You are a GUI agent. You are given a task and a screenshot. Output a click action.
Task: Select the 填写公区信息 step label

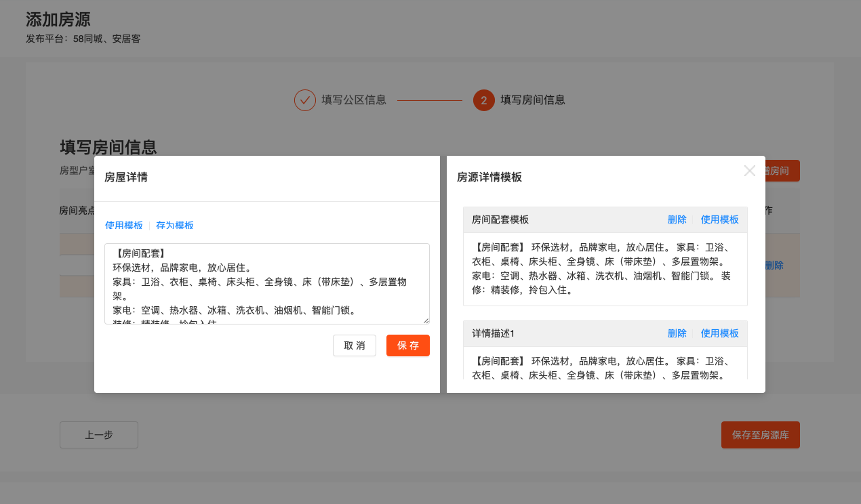354,100
